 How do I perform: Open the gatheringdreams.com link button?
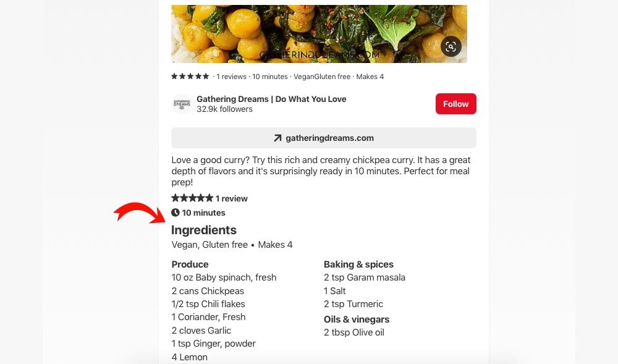pos(324,138)
